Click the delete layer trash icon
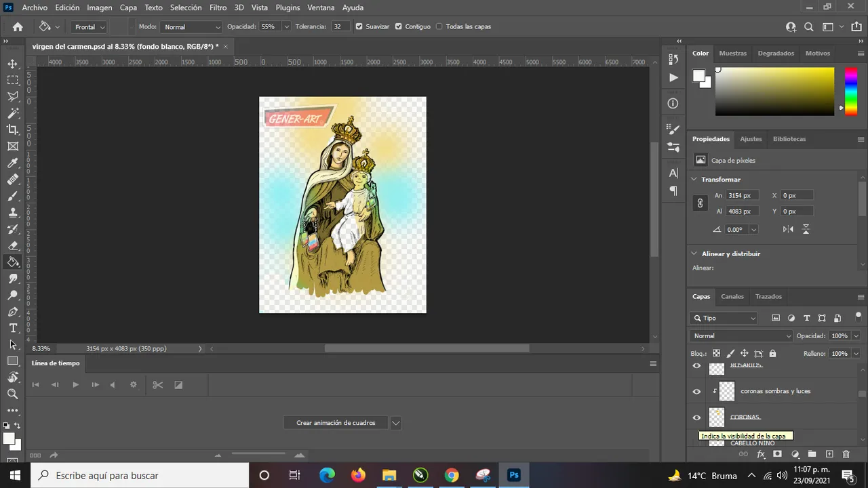Image resolution: width=868 pixels, height=488 pixels. [x=846, y=454]
